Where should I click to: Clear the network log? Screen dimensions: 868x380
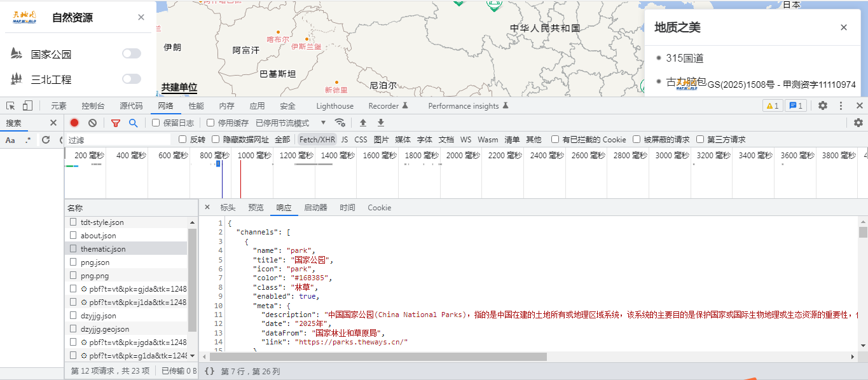coord(92,123)
